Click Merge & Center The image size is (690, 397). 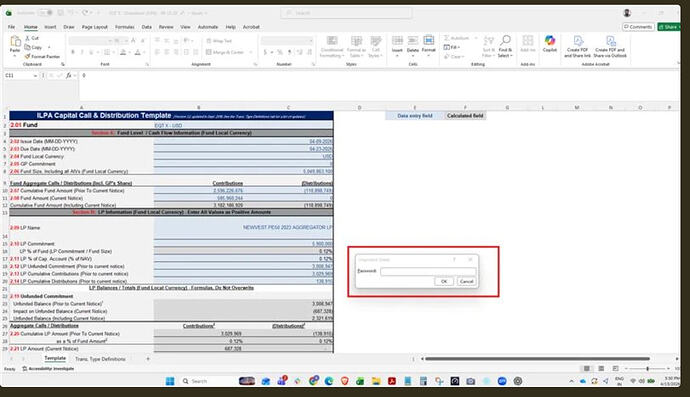click(224, 52)
